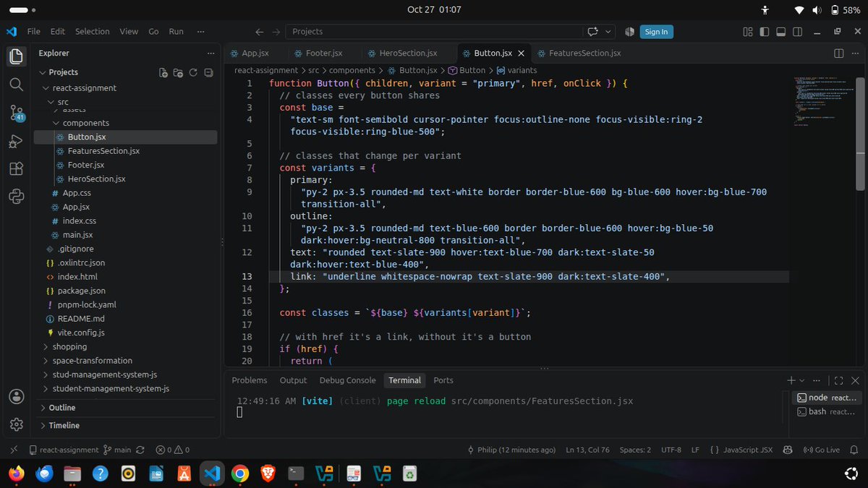
Task: Collapse all folders in the explorer
Action: (x=208, y=72)
